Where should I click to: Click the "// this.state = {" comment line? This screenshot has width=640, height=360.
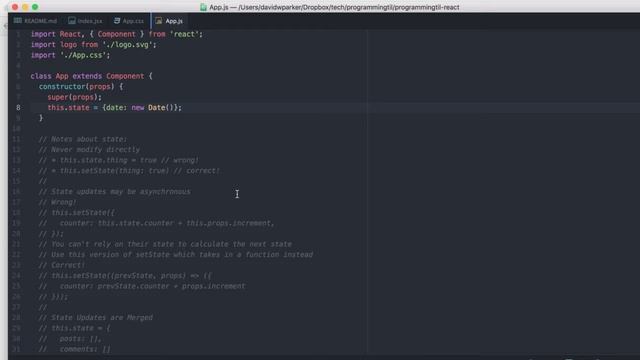point(75,328)
